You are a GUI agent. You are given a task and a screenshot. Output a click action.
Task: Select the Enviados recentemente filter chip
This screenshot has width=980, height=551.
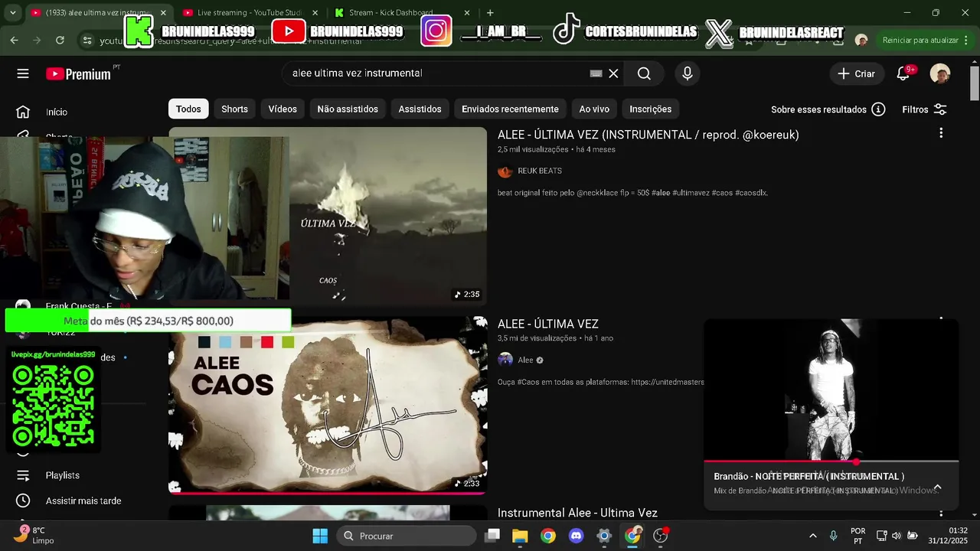point(510,109)
